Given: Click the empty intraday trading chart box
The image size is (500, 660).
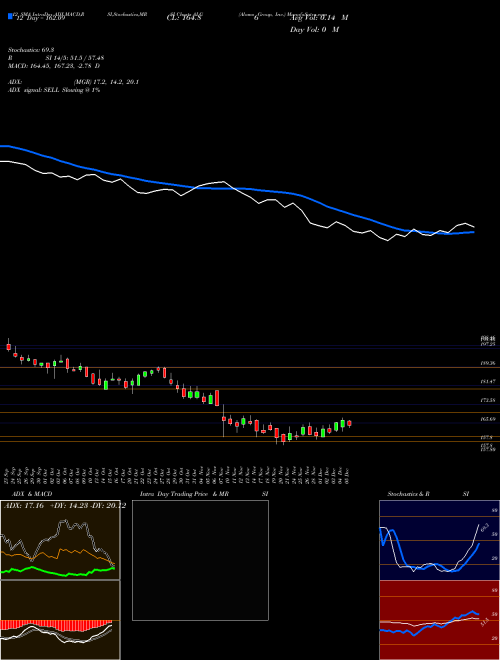Looking at the screenshot, I should [x=200, y=560].
